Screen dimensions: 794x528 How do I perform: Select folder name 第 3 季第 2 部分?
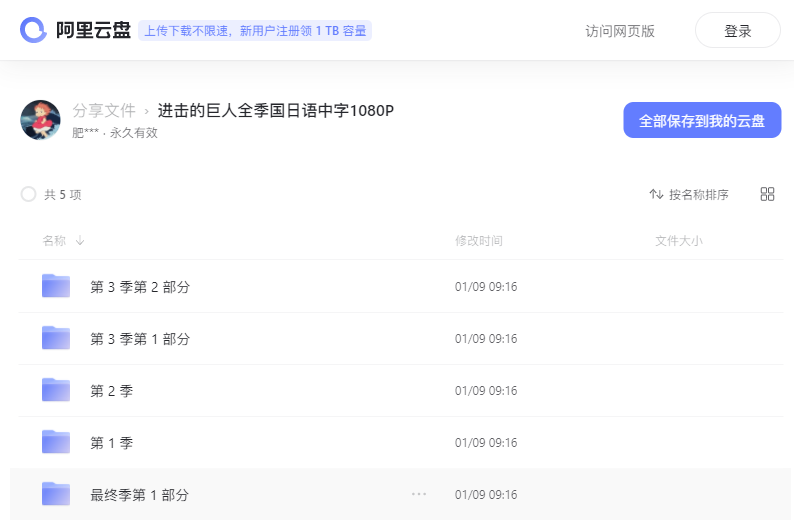coord(140,287)
